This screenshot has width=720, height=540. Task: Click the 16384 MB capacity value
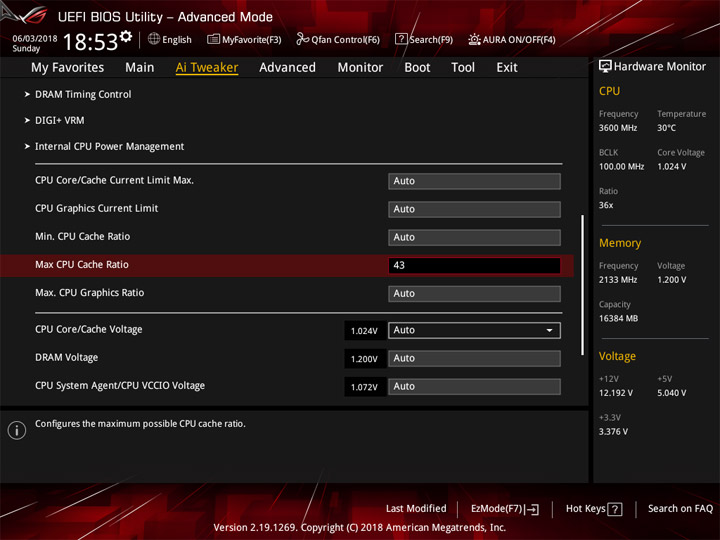[x=619, y=318]
